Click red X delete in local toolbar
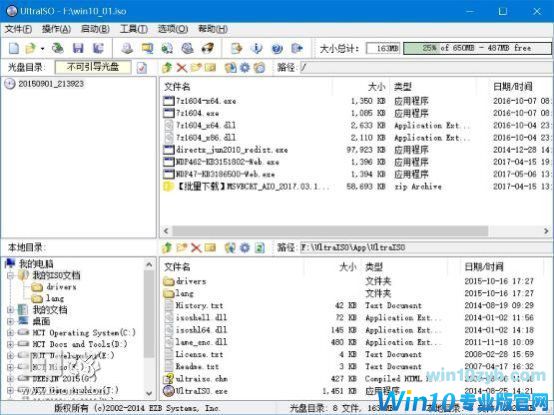554x415 pixels. pyautogui.click(x=196, y=248)
